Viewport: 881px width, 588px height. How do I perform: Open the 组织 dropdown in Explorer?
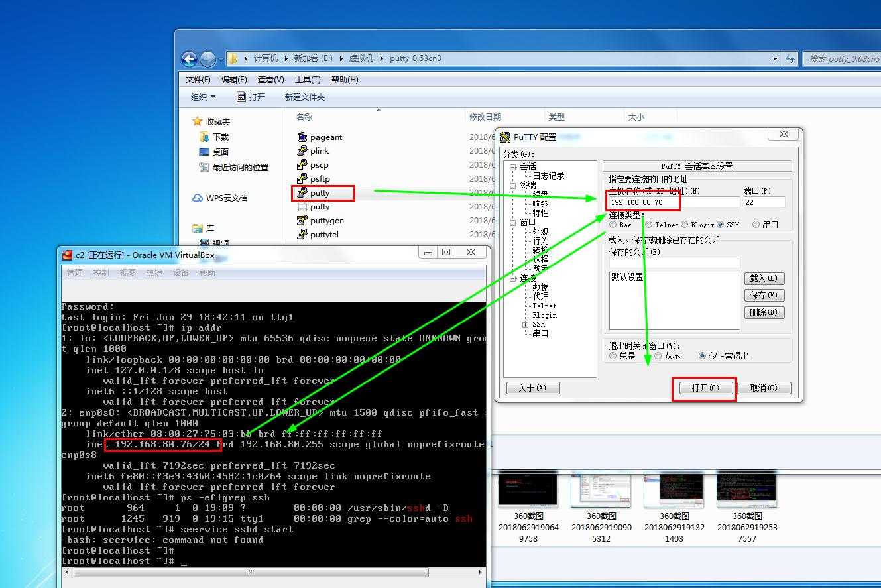pyautogui.click(x=204, y=97)
